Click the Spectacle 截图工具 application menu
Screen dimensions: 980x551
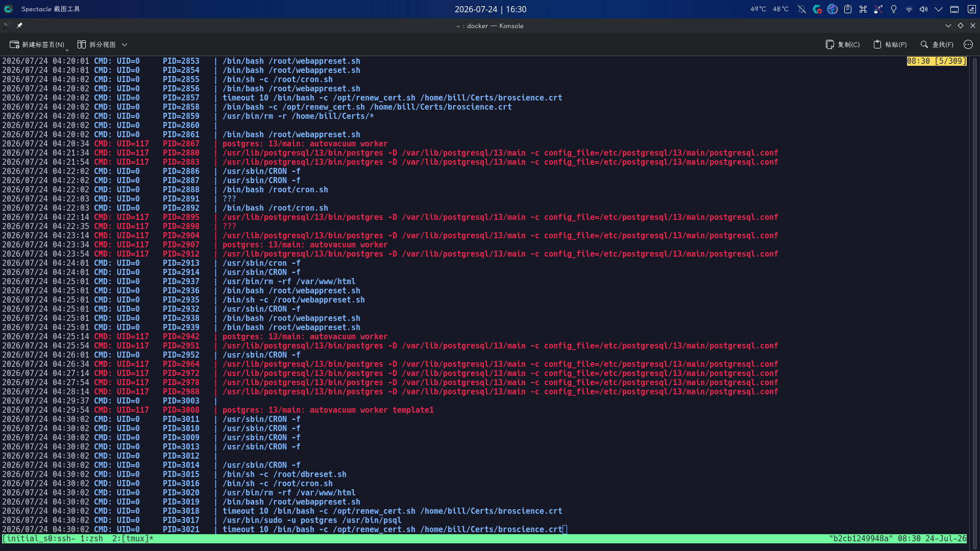(x=51, y=9)
